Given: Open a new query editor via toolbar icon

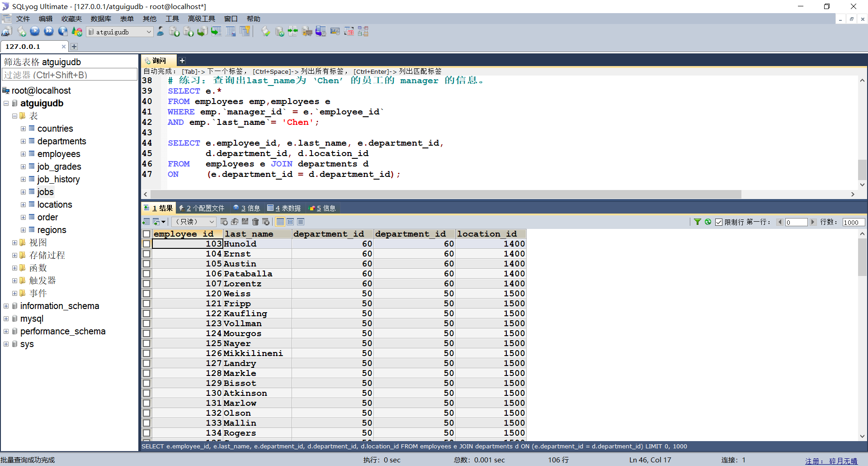Looking at the screenshot, I should click(21, 32).
